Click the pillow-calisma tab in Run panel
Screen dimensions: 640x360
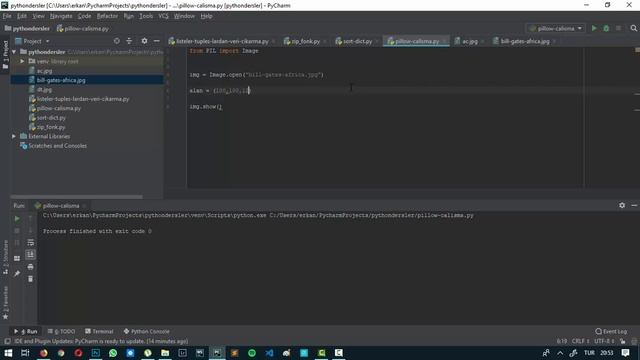click(60, 206)
